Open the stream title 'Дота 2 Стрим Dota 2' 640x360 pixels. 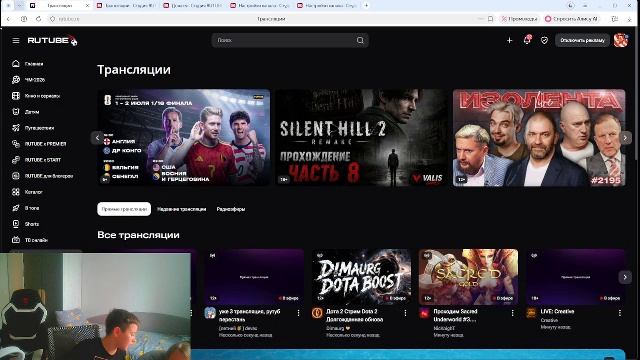354,315
